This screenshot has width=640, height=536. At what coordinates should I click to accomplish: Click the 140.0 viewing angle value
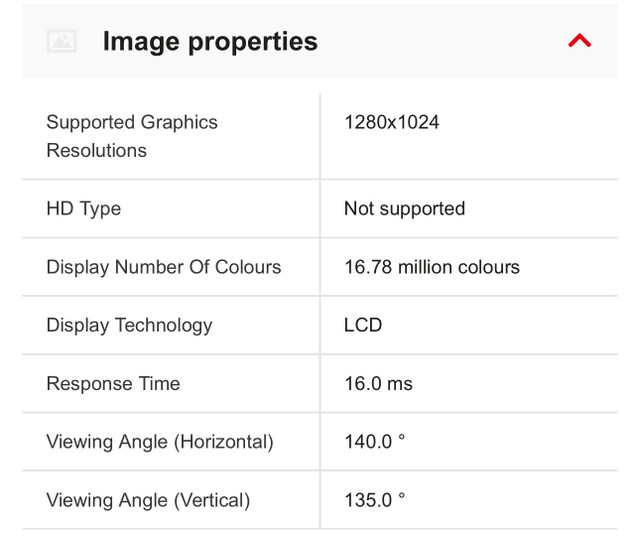click(369, 441)
